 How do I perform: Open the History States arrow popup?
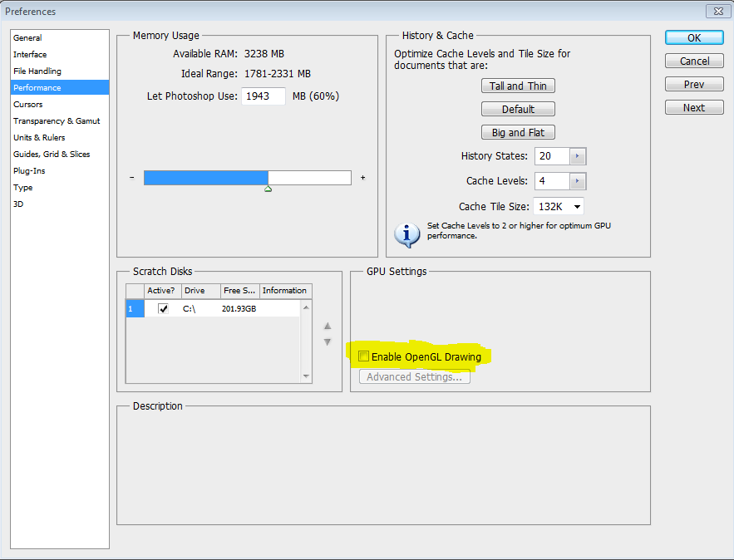578,156
